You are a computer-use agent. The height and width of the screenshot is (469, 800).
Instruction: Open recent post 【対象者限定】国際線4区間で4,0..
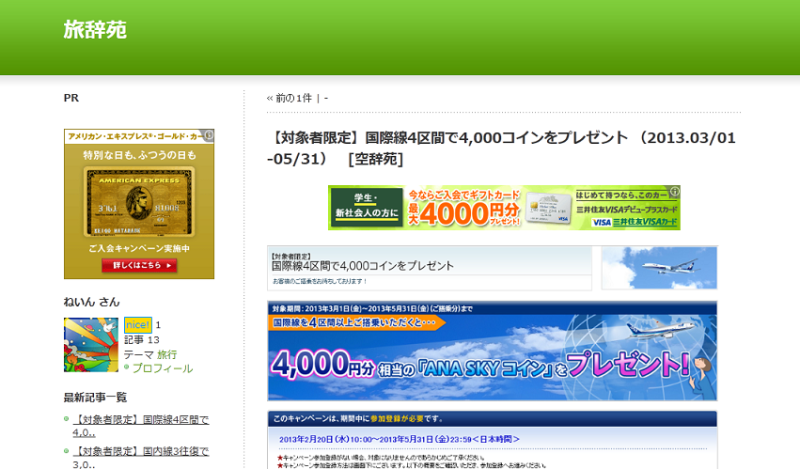[141, 426]
